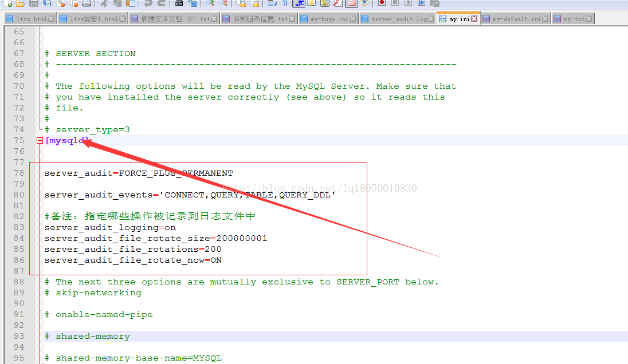Open Find with the binoculars icon
This screenshot has height=364, width=628.
point(179,3)
